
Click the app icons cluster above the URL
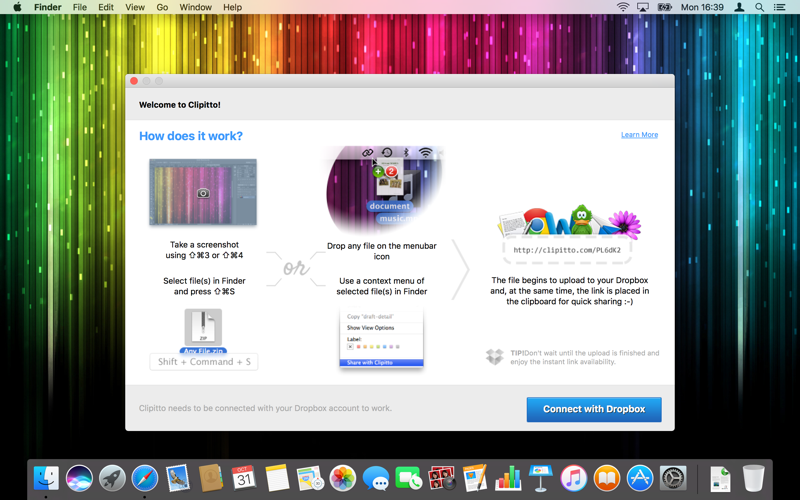pos(569,222)
